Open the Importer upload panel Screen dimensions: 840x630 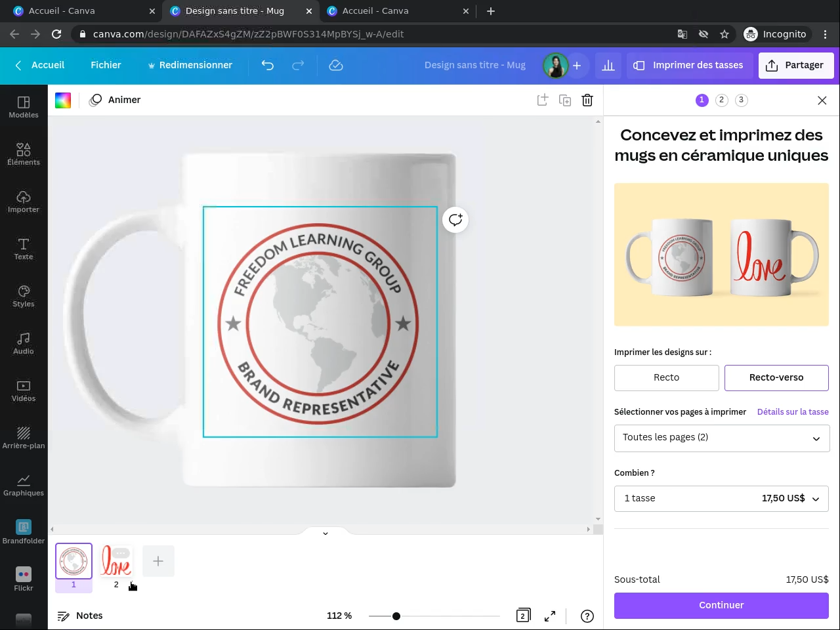pyautogui.click(x=24, y=201)
